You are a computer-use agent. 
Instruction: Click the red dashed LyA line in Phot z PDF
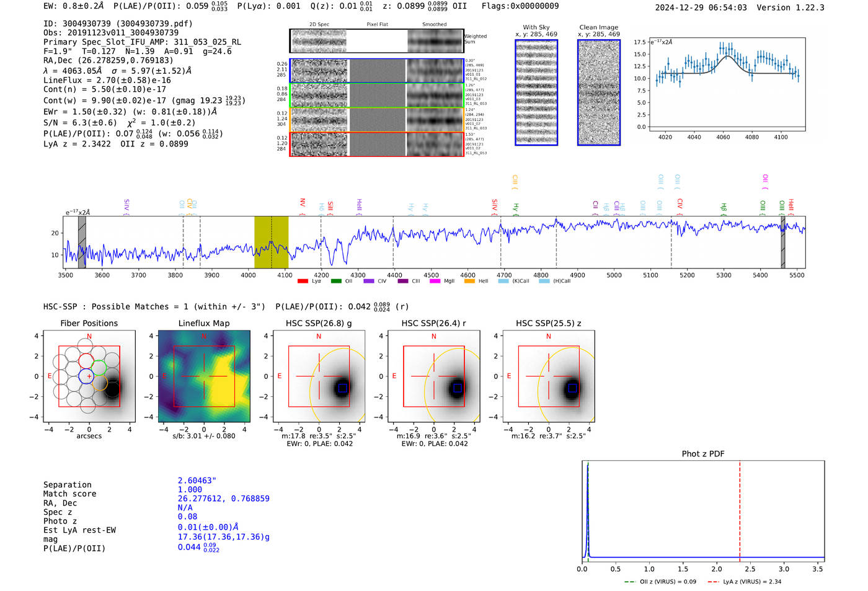pyautogui.click(x=740, y=510)
